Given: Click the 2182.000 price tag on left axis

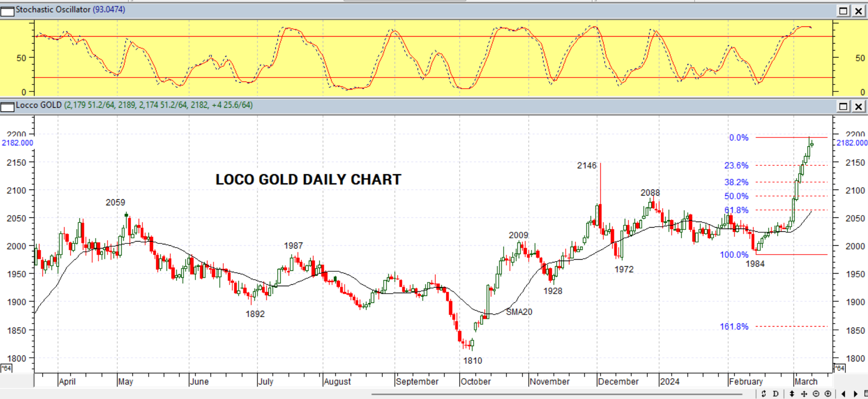Looking at the screenshot, I should click(18, 143).
